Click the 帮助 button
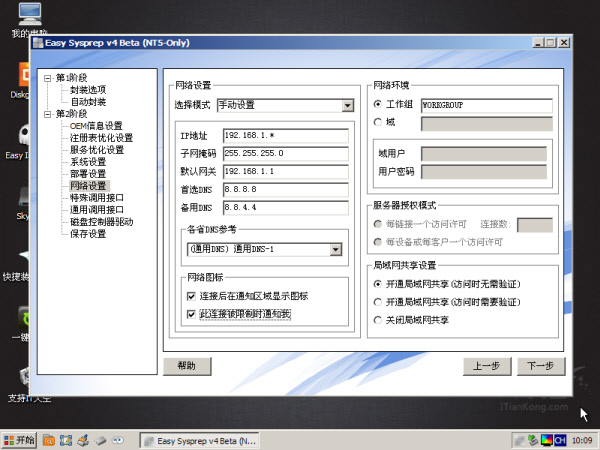Viewport: 600px width, 450px height. 187,366
